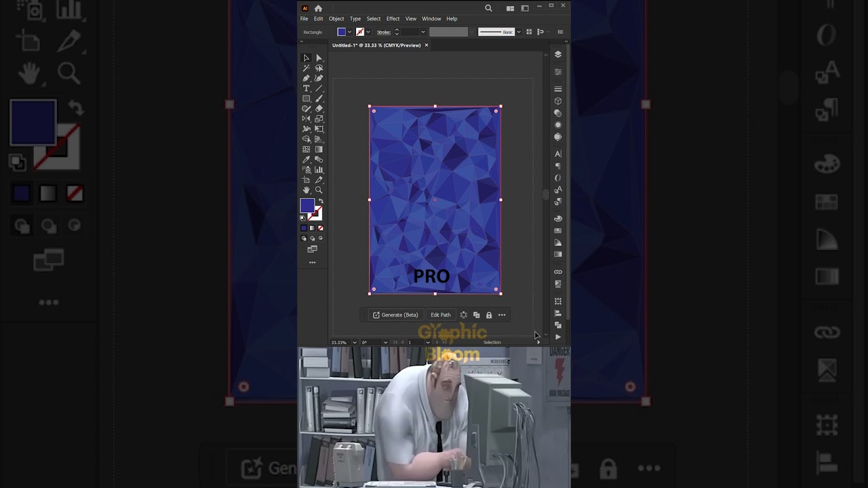Click the Edit Path button
The height and width of the screenshot is (488, 868).
[x=441, y=315]
